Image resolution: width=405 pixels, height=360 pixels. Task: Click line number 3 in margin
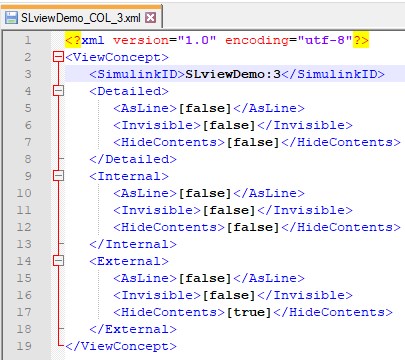[x=27, y=74]
